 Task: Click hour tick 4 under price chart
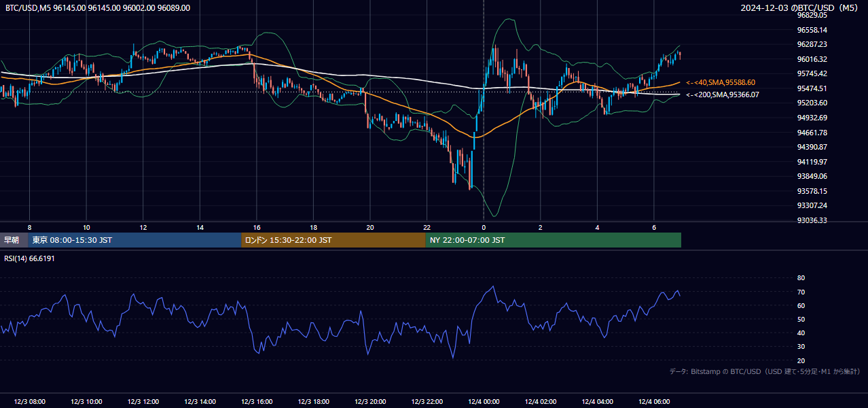click(x=598, y=227)
